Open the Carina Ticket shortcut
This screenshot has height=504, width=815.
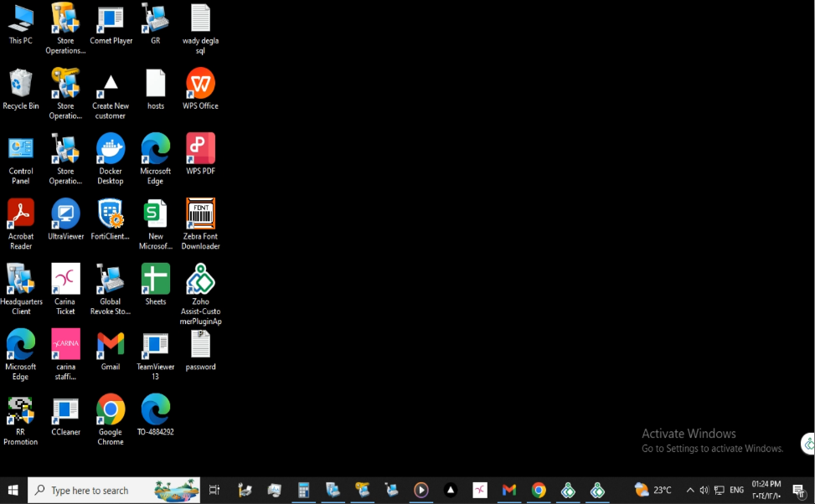(x=65, y=290)
